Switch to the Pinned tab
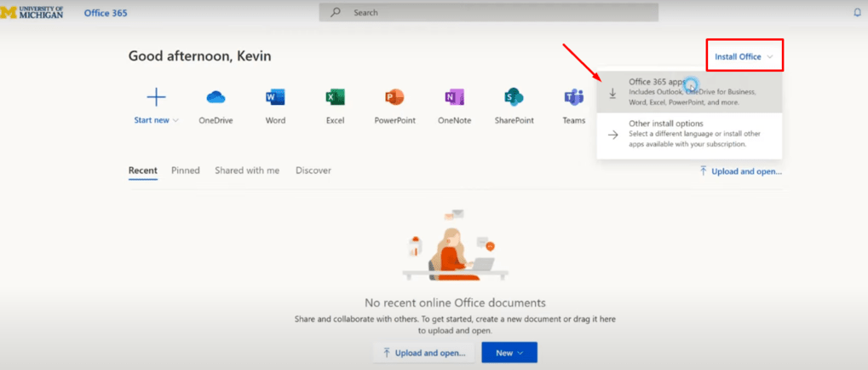 click(186, 171)
